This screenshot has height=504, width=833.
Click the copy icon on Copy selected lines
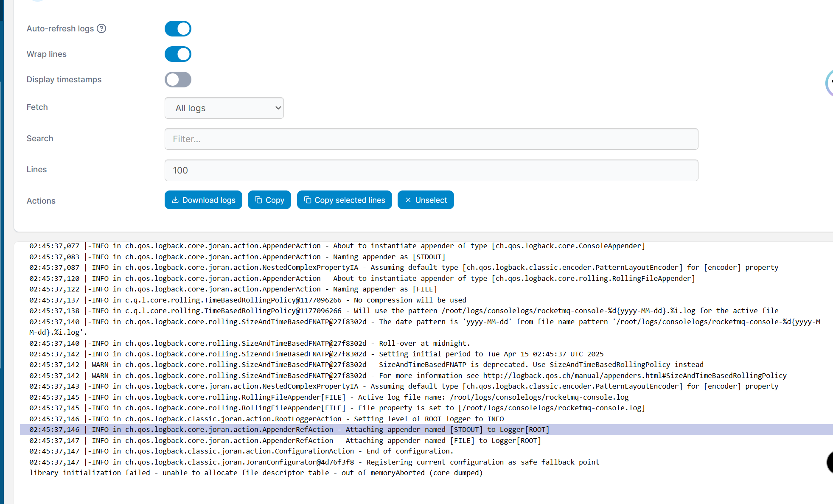[x=307, y=200]
